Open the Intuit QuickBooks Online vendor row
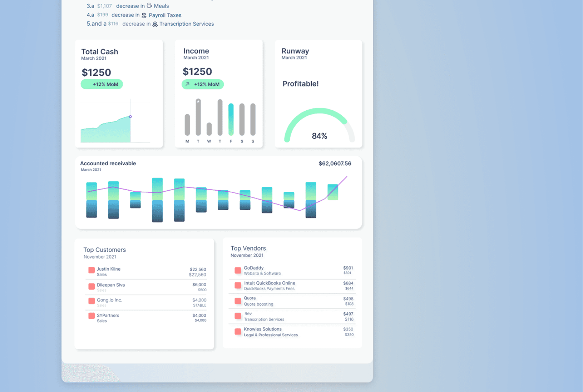 pos(292,286)
